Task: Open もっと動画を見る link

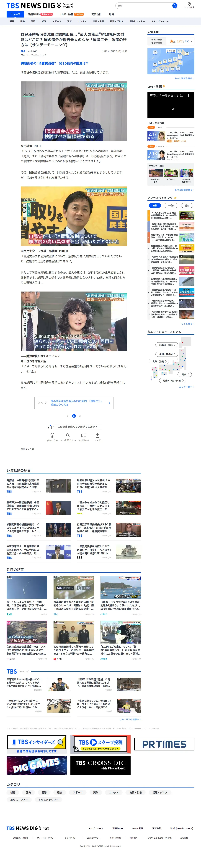Action: point(184,190)
